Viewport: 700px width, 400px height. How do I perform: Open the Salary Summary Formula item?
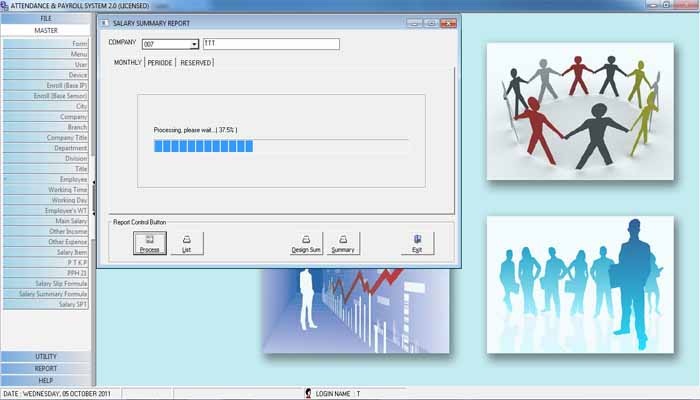(46, 294)
